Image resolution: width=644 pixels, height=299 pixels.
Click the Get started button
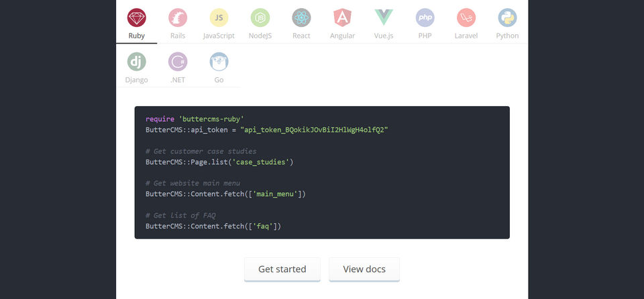point(282,269)
